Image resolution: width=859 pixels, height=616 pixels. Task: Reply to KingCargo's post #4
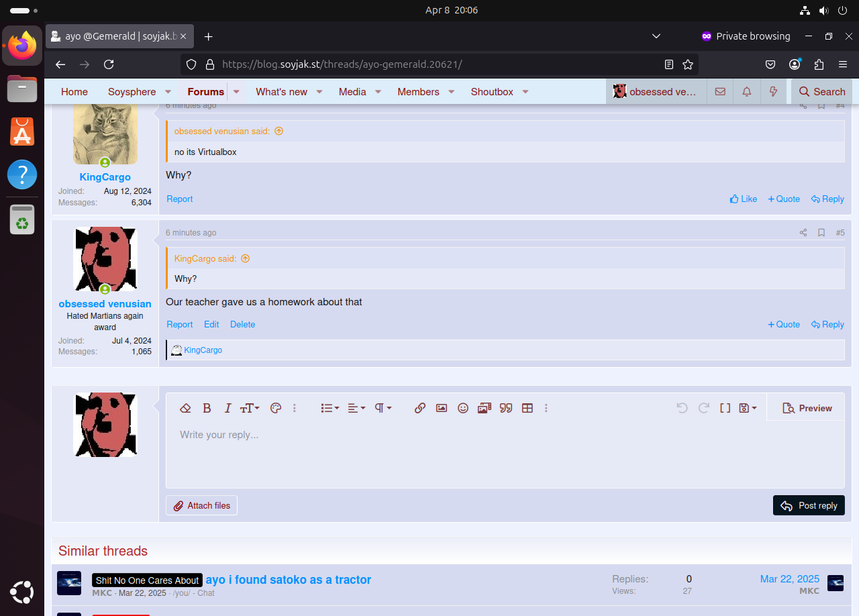(x=827, y=199)
